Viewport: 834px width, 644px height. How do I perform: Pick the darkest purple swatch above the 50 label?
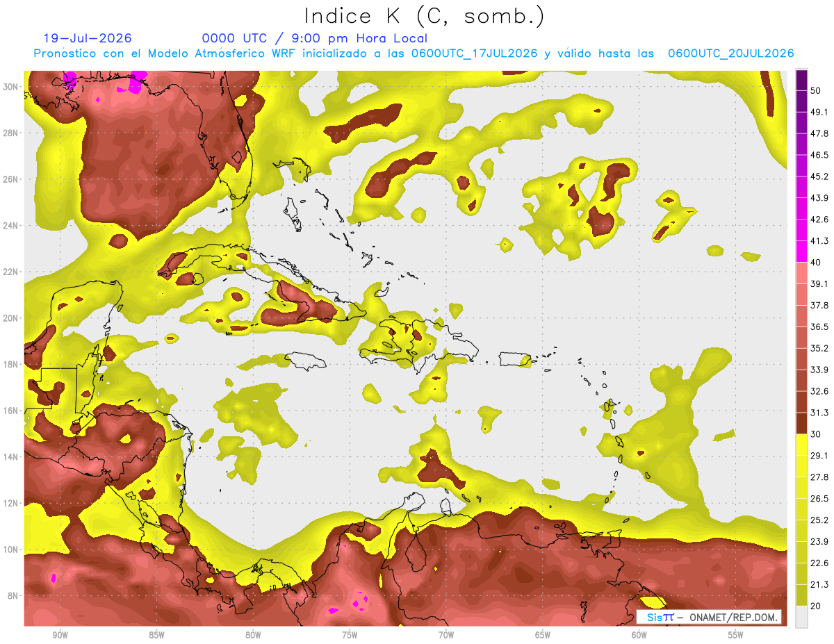801,81
